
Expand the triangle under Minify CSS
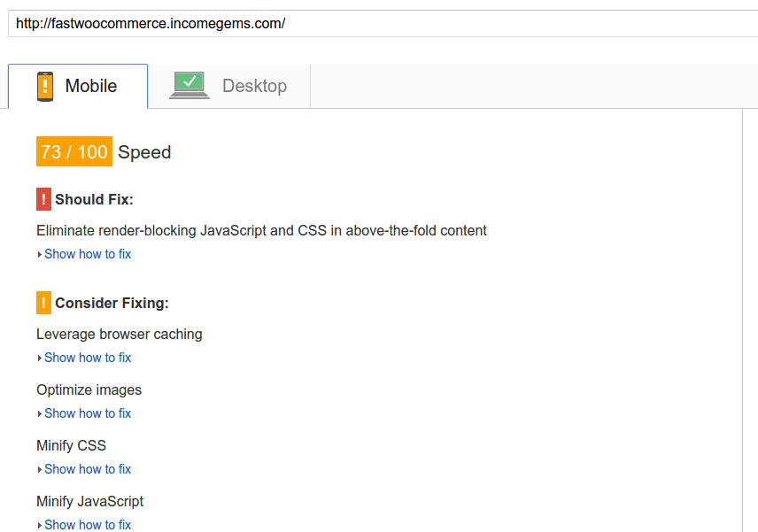40,469
